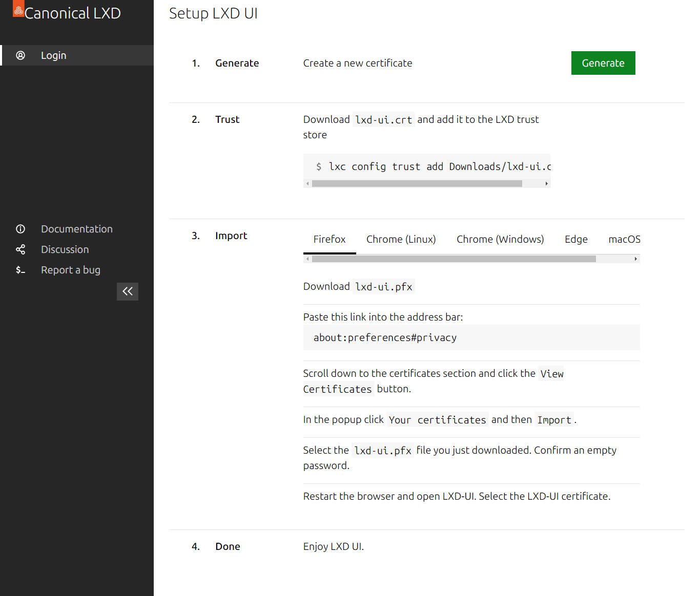
Task: Open the Discussion link
Action: coord(65,249)
